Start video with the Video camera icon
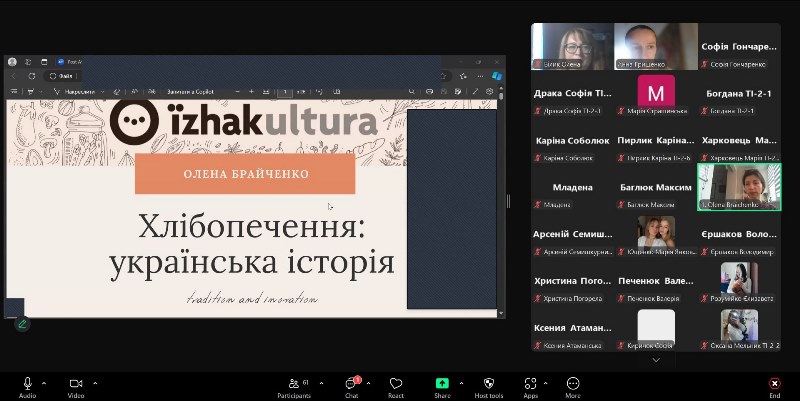Image resolution: width=800 pixels, height=401 pixels. pos(76,384)
